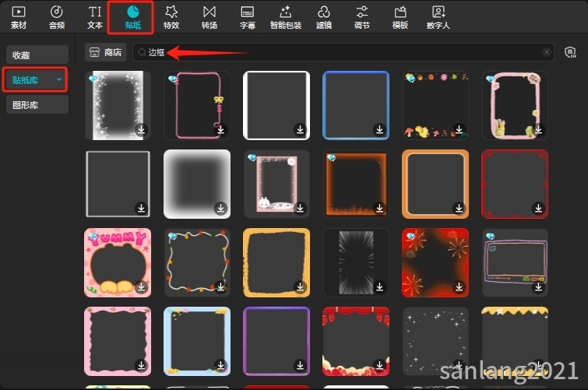Download the solid white border sticker
588x390 pixels.
[x=299, y=129]
